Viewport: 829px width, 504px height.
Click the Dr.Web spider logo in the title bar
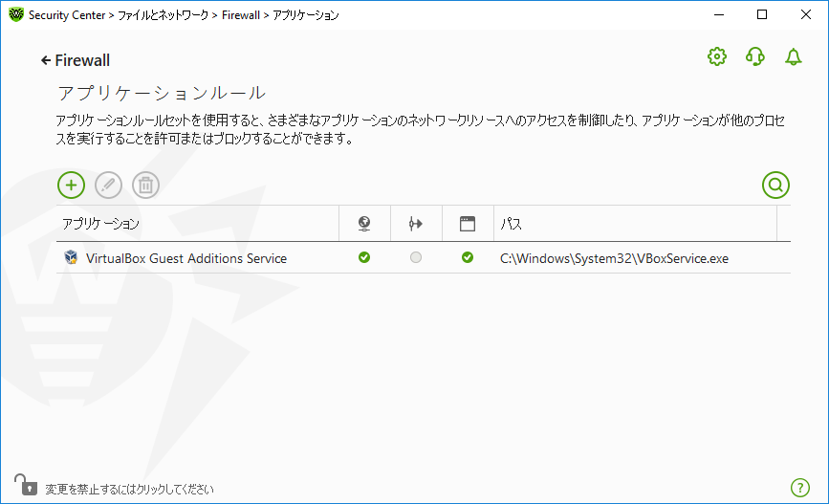[x=14, y=15]
